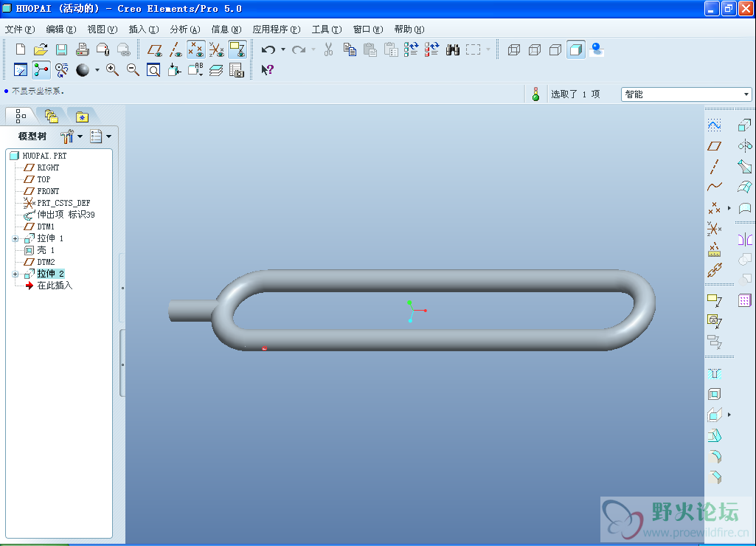Viewport: 756px width, 546px height.
Task: Switch to the folder browser navigator tab
Action: tap(51, 117)
